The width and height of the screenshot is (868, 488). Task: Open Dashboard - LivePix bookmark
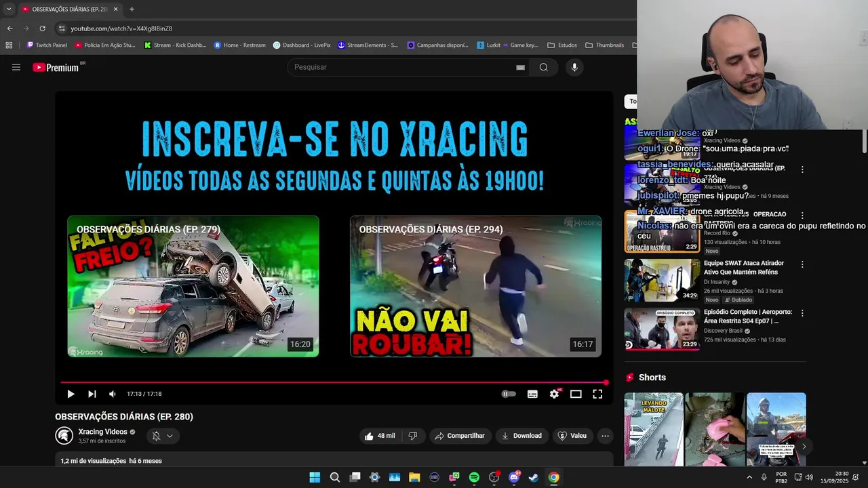302,45
